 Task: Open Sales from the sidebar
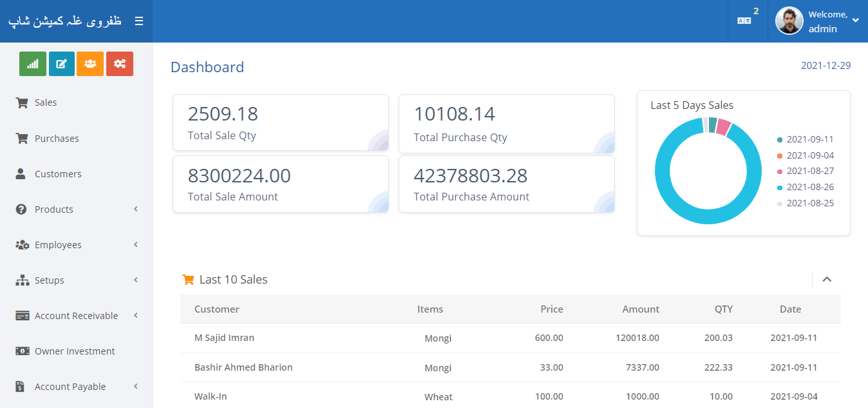[x=45, y=102]
